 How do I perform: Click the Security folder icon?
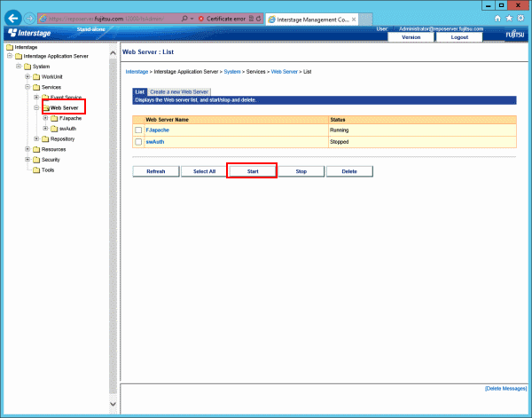[36, 160]
